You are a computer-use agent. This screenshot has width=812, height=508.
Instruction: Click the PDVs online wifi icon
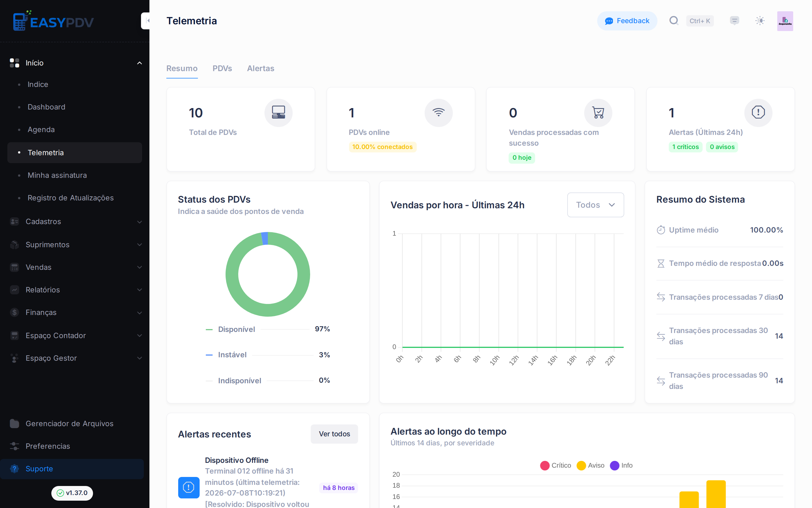point(438,113)
